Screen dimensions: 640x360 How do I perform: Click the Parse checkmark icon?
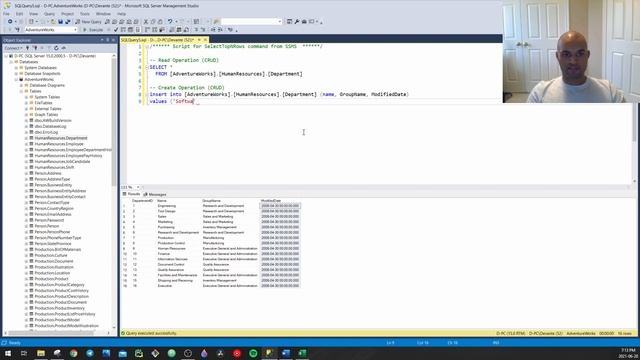click(116, 30)
